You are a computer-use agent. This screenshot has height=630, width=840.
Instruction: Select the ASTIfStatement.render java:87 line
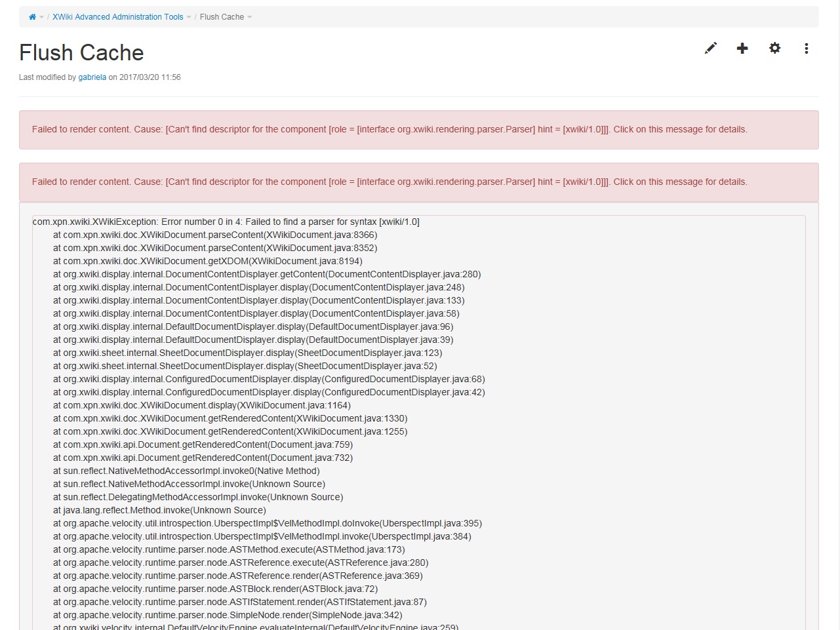pos(240,602)
